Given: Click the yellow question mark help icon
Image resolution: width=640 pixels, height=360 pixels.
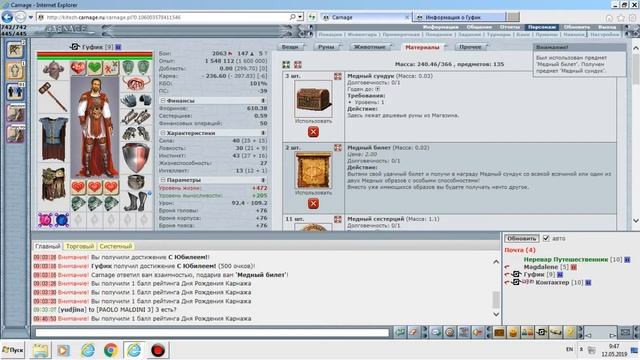Looking at the screenshot, I should coord(570,333).
